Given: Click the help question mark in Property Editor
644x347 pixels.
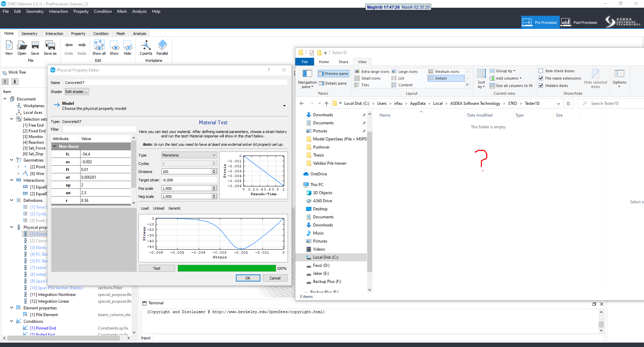Looking at the screenshot, I should 268,70.
